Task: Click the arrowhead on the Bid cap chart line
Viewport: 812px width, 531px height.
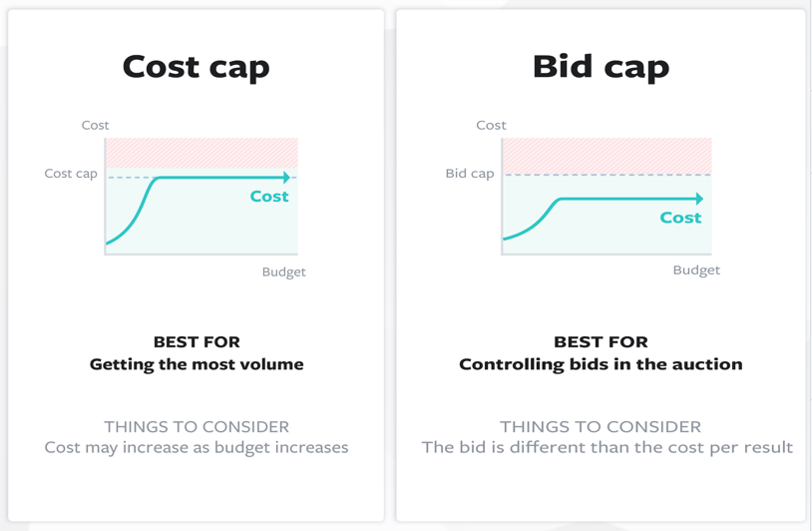Action: 699,199
